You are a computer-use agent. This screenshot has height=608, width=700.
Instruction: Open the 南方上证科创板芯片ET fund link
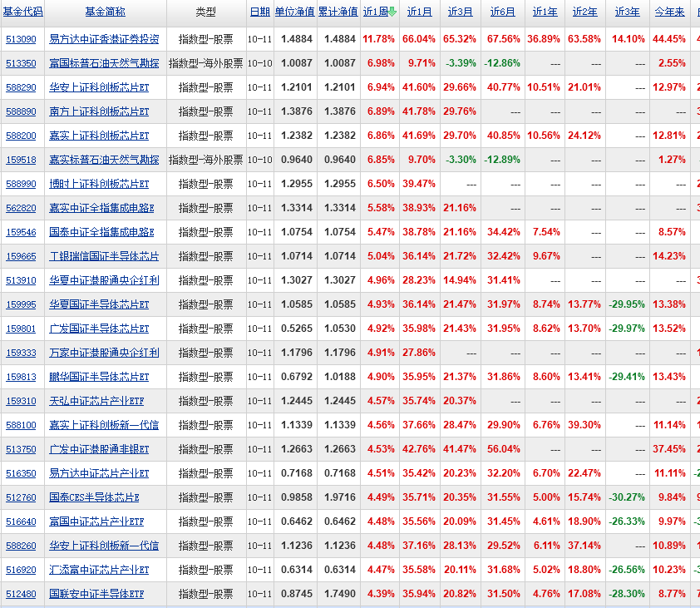point(99,111)
